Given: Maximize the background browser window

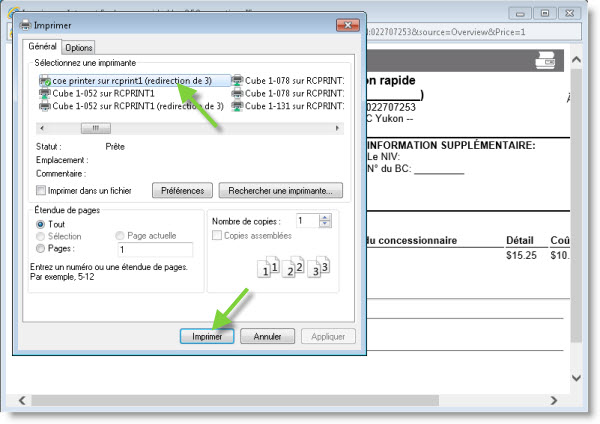Looking at the screenshot, I should (x=545, y=13).
